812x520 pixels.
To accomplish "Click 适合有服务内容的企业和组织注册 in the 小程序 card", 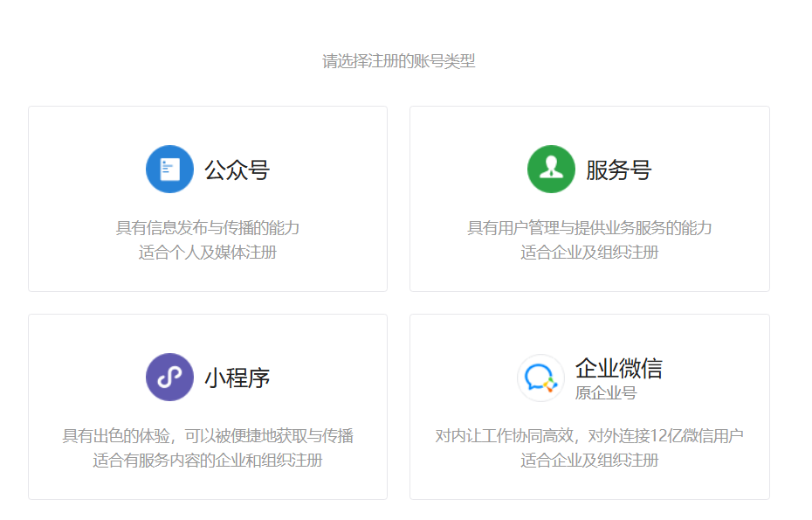I will [208, 460].
